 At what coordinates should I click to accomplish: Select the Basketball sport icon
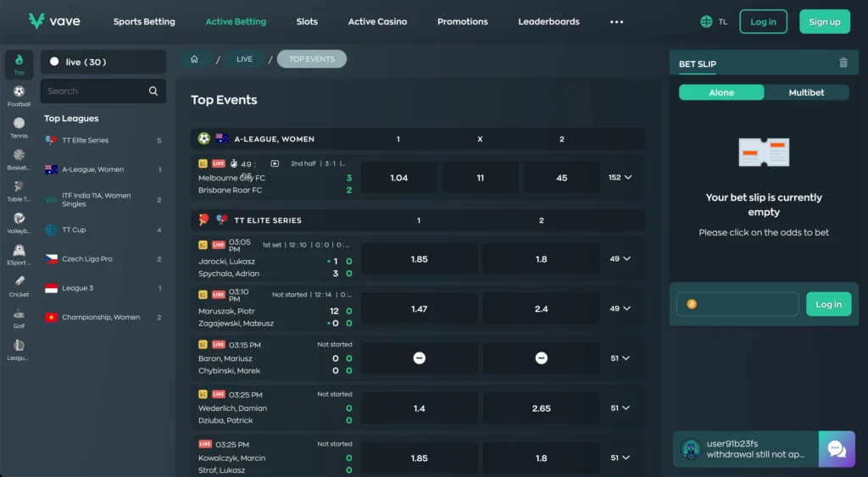pyautogui.click(x=19, y=159)
